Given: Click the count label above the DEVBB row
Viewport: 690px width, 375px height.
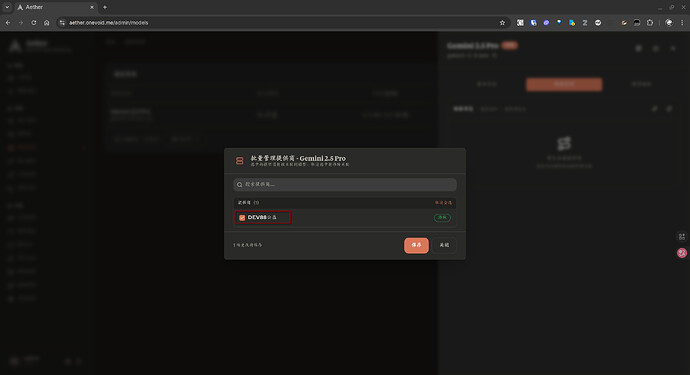Looking at the screenshot, I should click(x=249, y=202).
